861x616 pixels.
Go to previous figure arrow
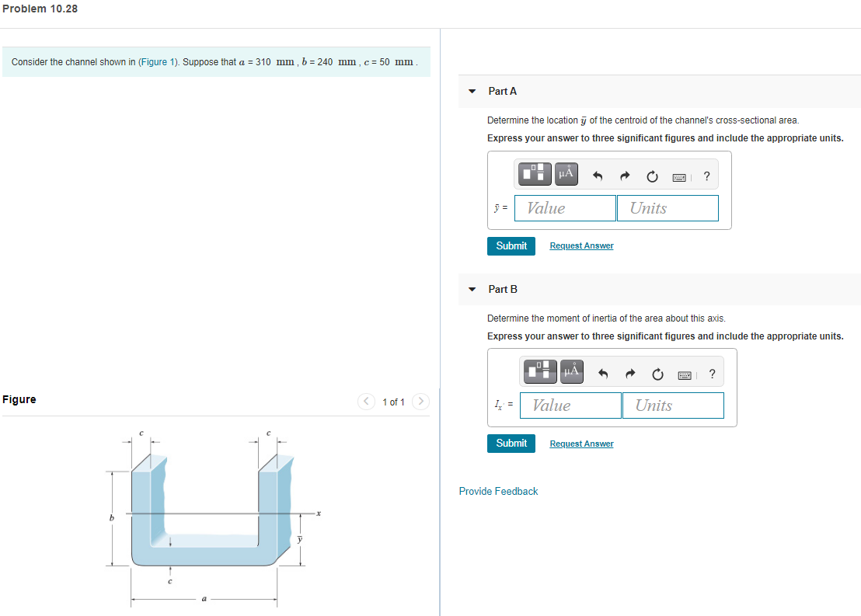point(366,402)
